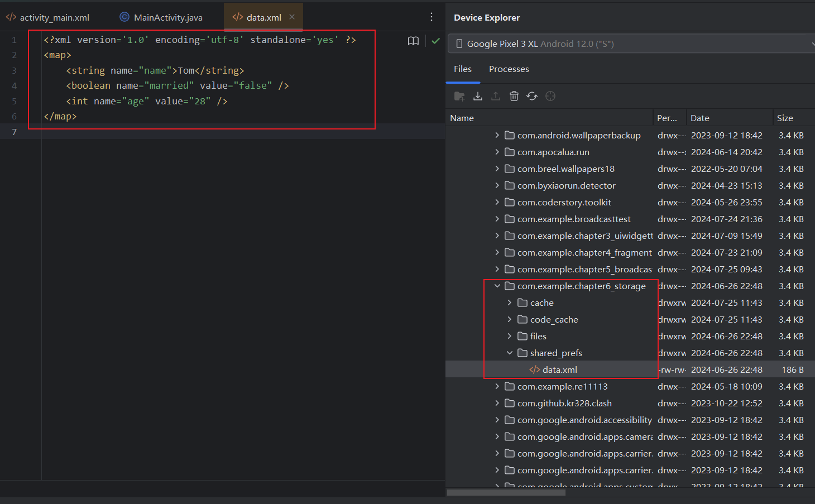Viewport: 815px width, 504px height.
Task: Click the Save As download icon
Action: point(478,97)
